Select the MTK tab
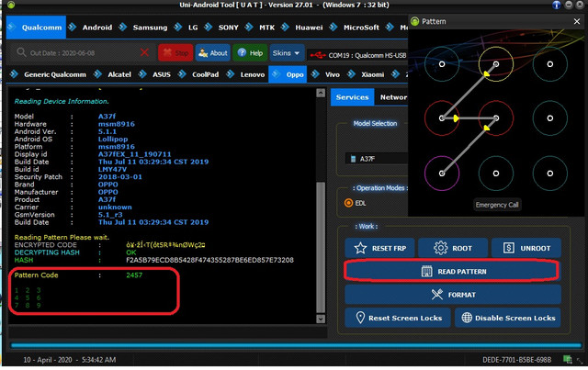 266,28
